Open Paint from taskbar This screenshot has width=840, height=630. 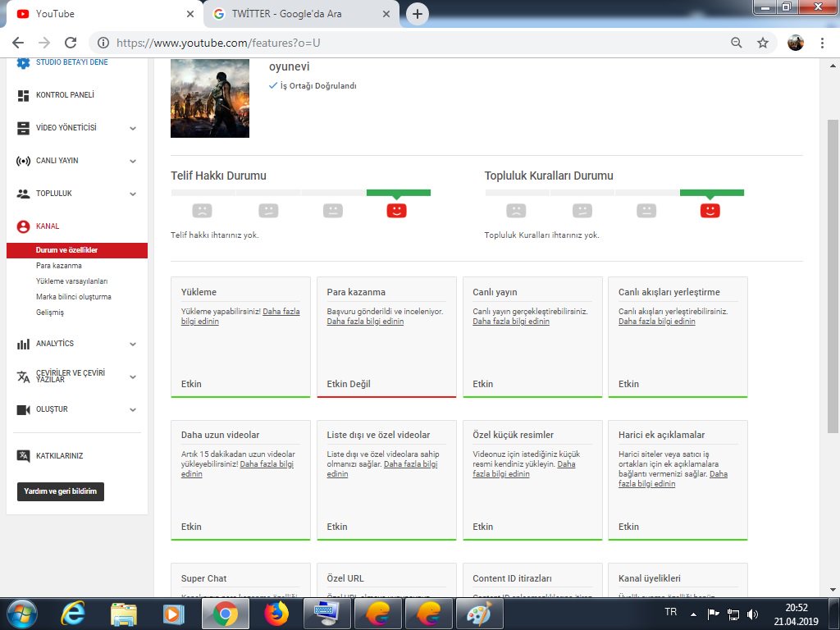pos(480,614)
